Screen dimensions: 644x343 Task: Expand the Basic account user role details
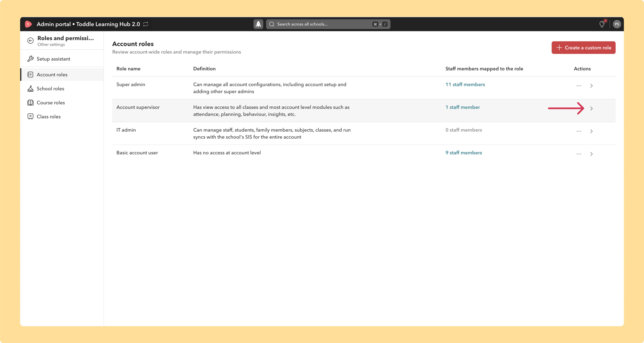click(591, 154)
